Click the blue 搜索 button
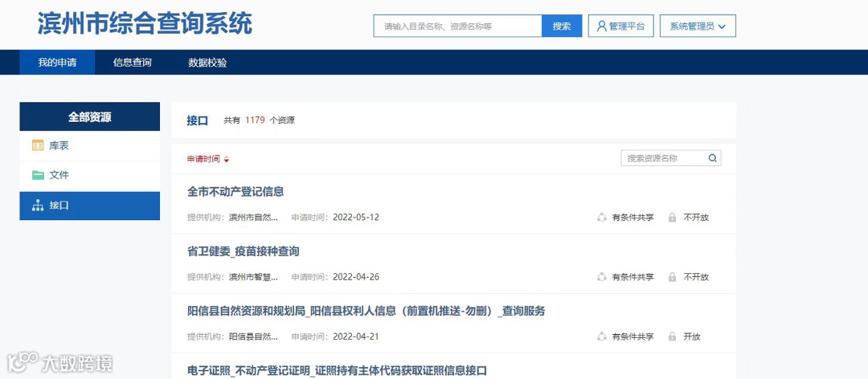868x379 pixels. (562, 26)
